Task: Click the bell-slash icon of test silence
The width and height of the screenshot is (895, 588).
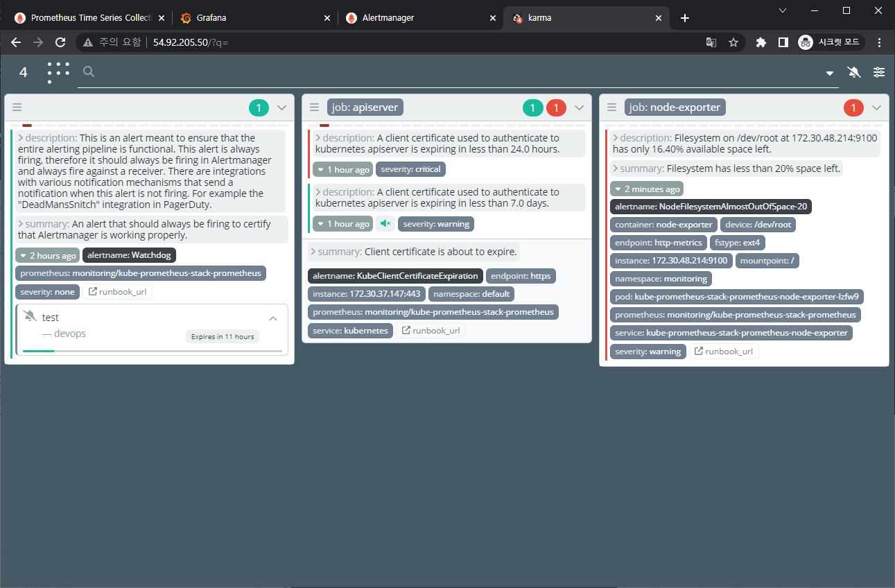Action: 30,317
